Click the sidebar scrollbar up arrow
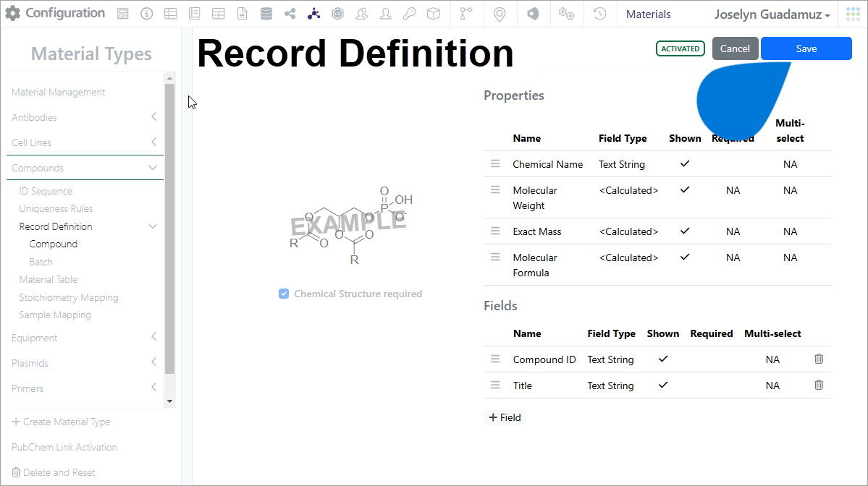The height and width of the screenshot is (486, 868). point(170,78)
